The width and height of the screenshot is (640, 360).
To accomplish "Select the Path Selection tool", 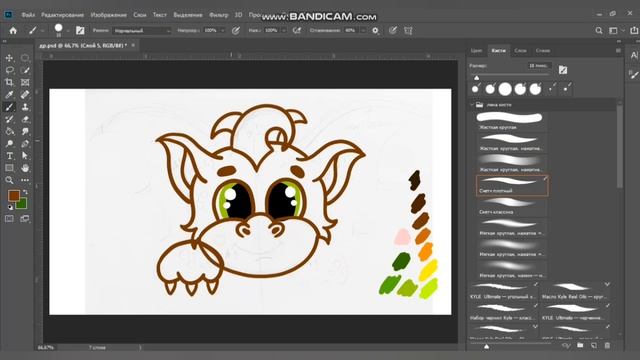I will pyautogui.click(x=25, y=156).
